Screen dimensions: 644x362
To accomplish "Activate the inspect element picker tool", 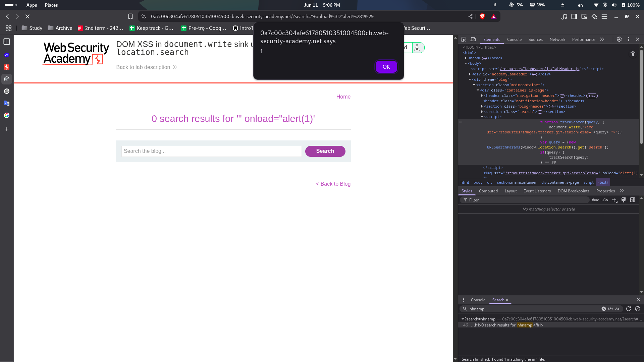I will point(464,39).
